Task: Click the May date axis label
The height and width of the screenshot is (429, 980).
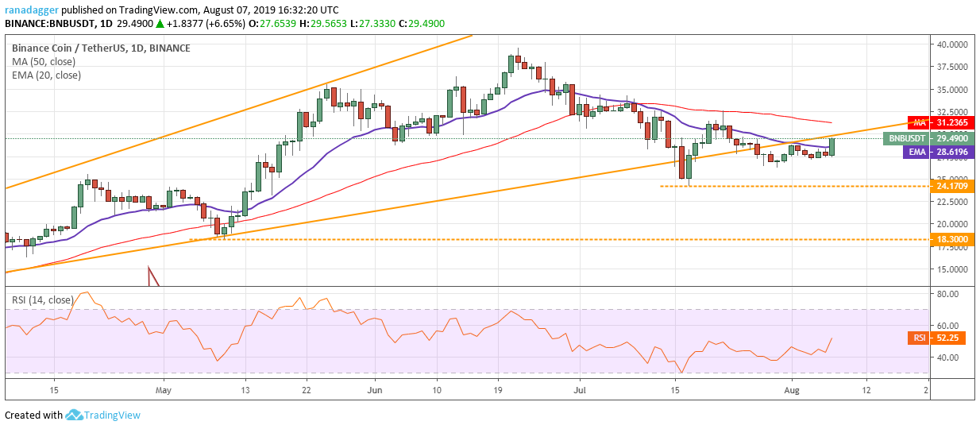Action: pos(163,391)
